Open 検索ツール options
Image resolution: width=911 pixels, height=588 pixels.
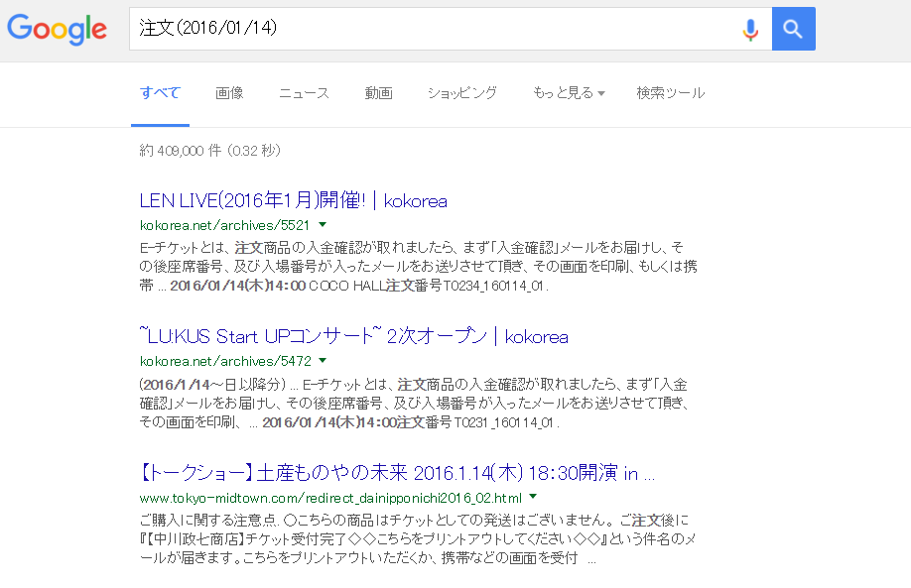(x=671, y=93)
